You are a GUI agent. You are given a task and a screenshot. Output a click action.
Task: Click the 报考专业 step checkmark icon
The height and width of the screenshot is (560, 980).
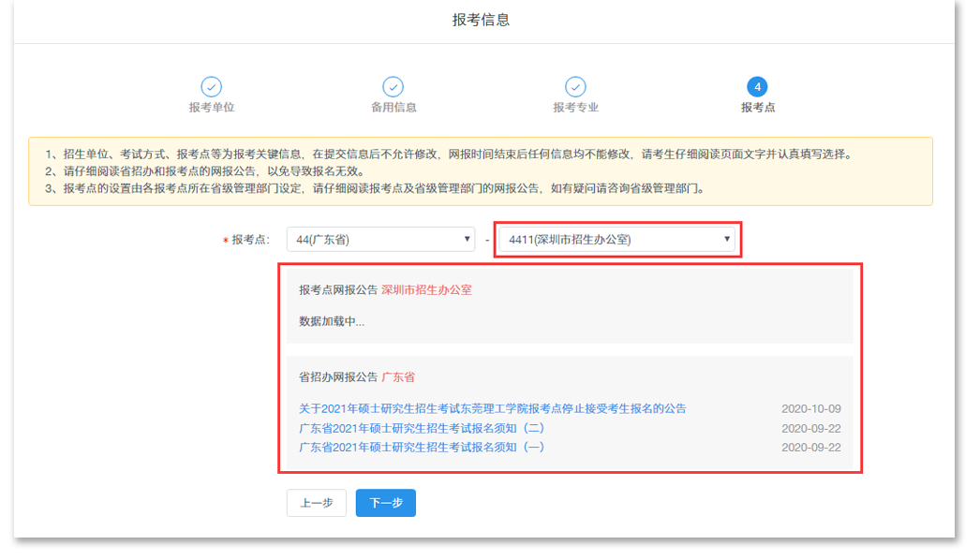coord(574,86)
